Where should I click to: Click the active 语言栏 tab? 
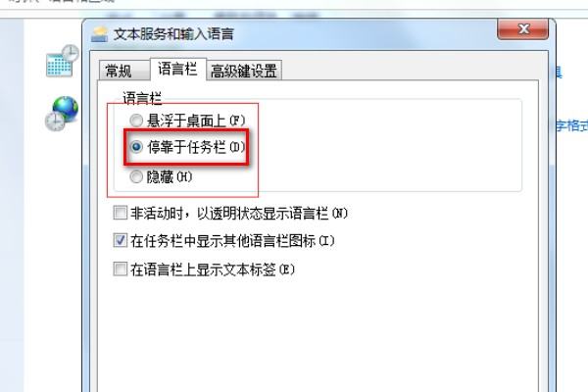coord(177,69)
